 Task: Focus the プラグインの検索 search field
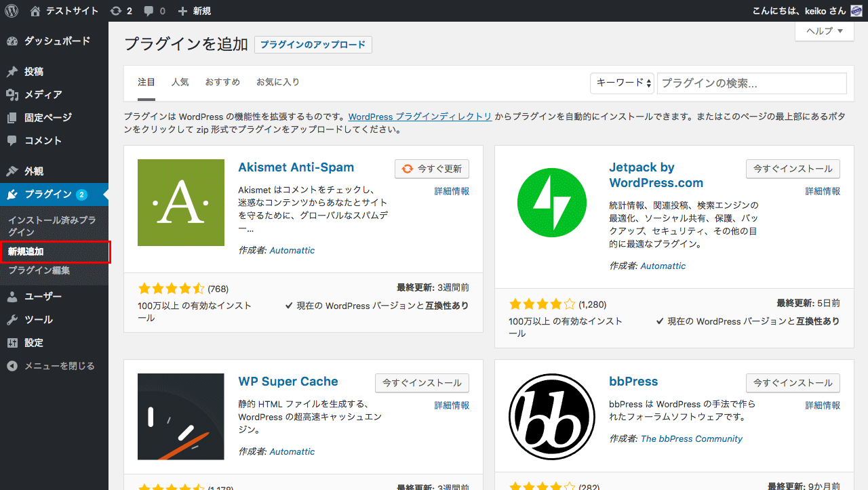click(x=752, y=83)
